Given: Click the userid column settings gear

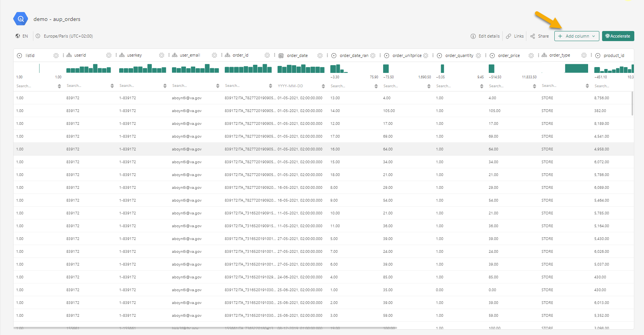Looking at the screenshot, I should coord(109,55).
